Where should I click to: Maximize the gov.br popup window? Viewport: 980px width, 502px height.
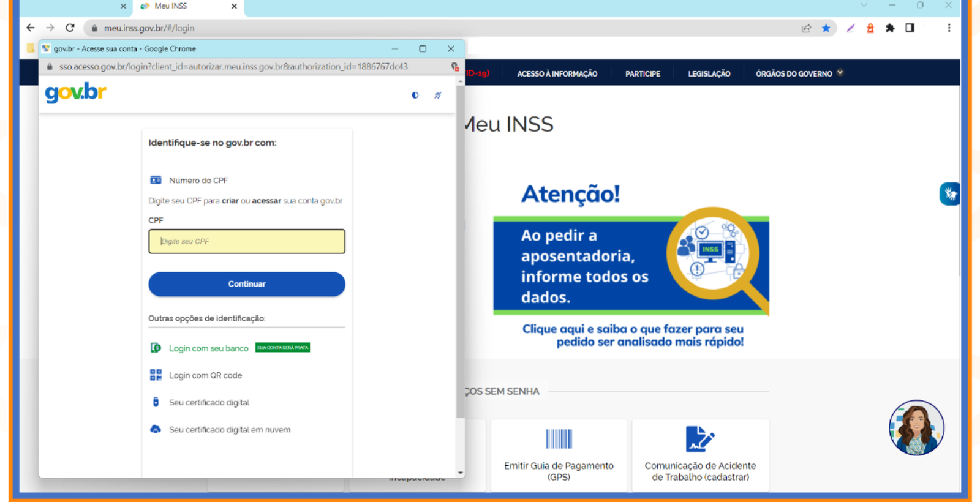pyautogui.click(x=423, y=48)
